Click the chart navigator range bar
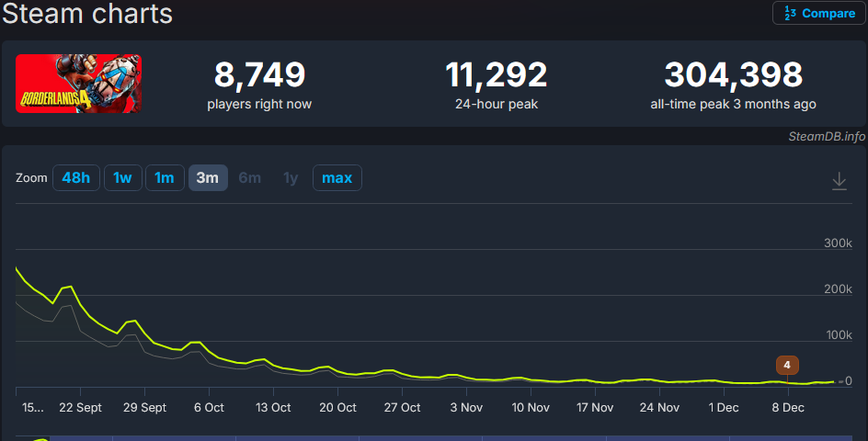868x441 pixels. [x=434, y=438]
